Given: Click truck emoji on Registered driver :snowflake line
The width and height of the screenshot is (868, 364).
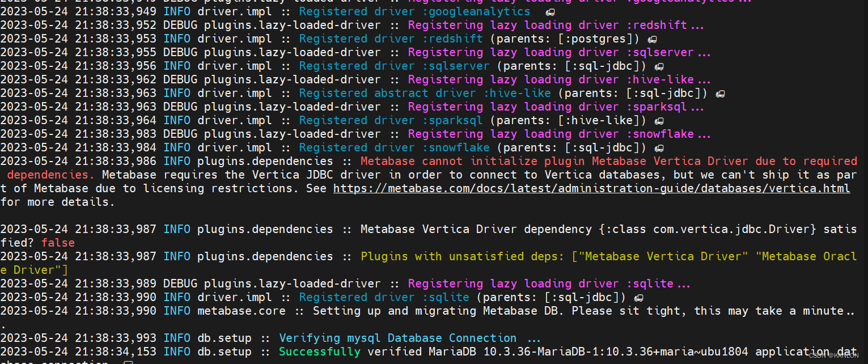Looking at the screenshot, I should 659,148.
